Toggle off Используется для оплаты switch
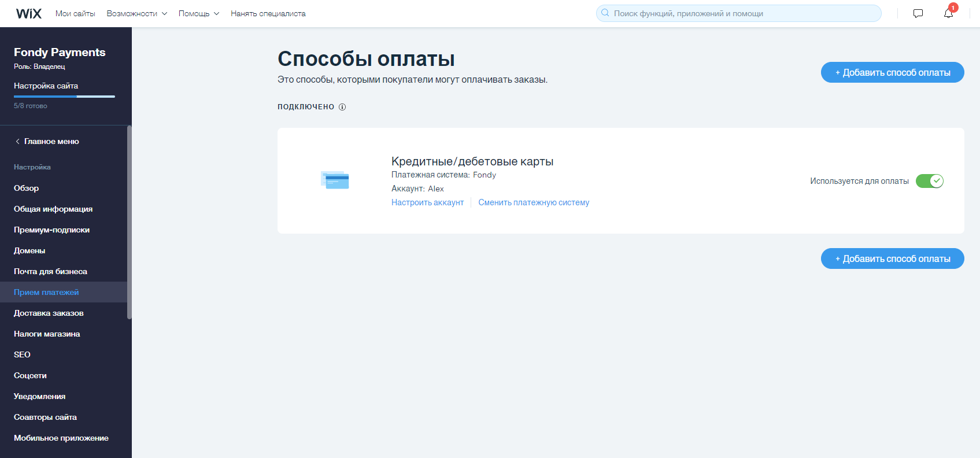Screen dimensions: 980x458 (x=930, y=181)
